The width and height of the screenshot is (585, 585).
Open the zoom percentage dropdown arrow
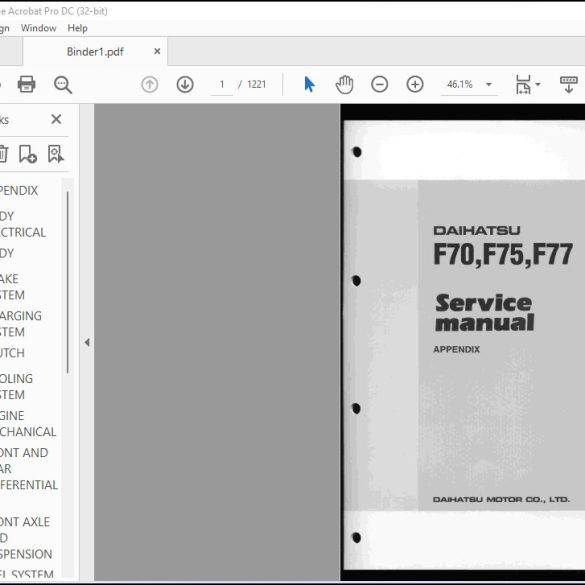(489, 85)
